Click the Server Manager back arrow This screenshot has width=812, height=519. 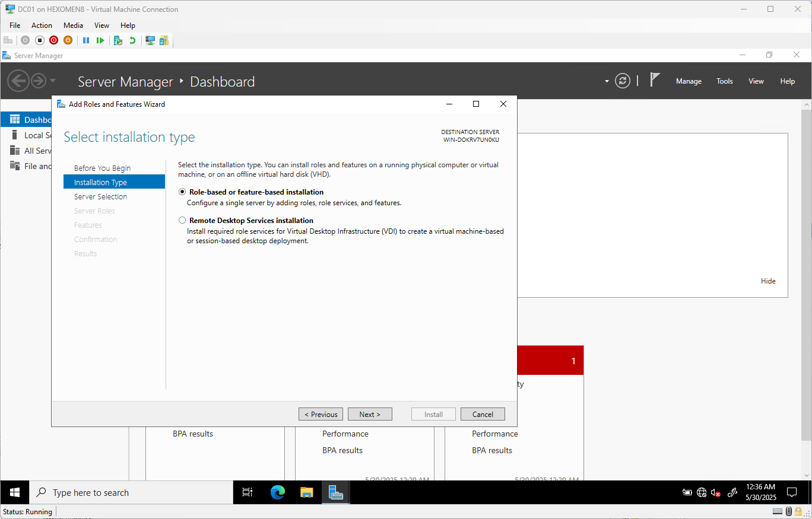pos(18,81)
